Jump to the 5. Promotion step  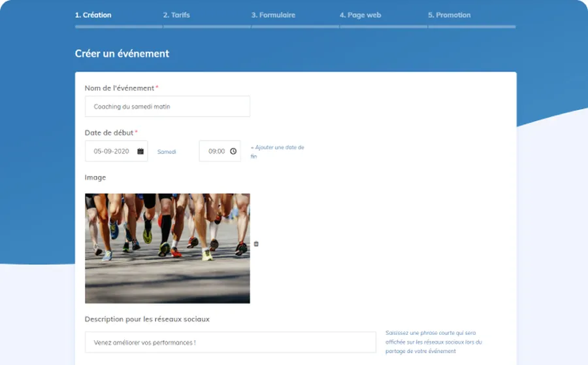coord(449,15)
